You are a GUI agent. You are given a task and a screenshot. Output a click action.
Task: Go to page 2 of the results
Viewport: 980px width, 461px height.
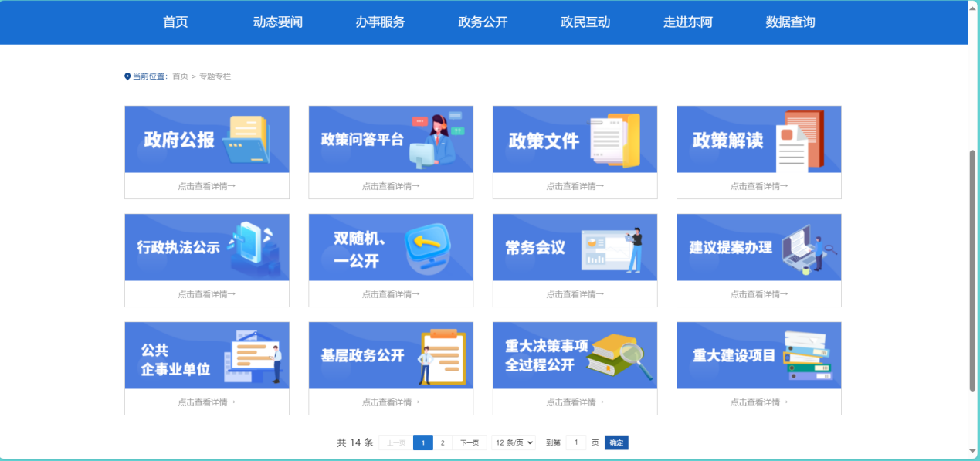coord(443,442)
